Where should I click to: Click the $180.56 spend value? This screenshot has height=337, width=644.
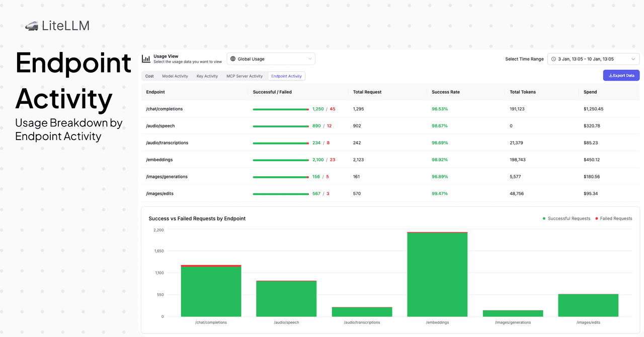[592, 177]
